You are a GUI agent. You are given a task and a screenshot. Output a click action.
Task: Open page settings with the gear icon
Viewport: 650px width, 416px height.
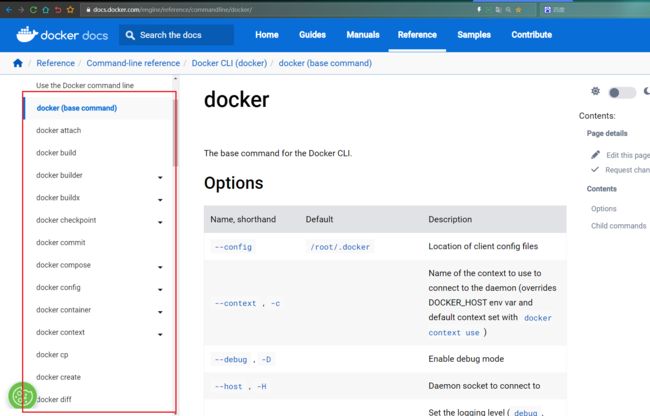tap(595, 91)
